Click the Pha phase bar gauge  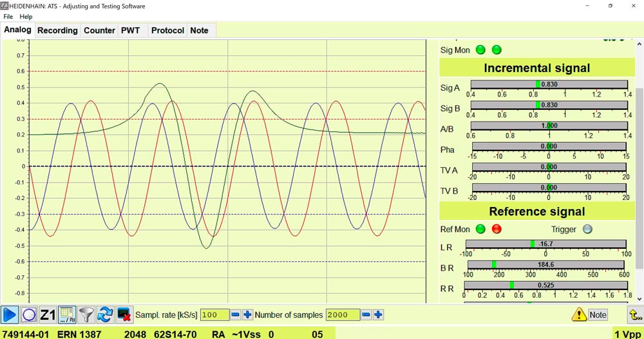pyautogui.click(x=549, y=146)
